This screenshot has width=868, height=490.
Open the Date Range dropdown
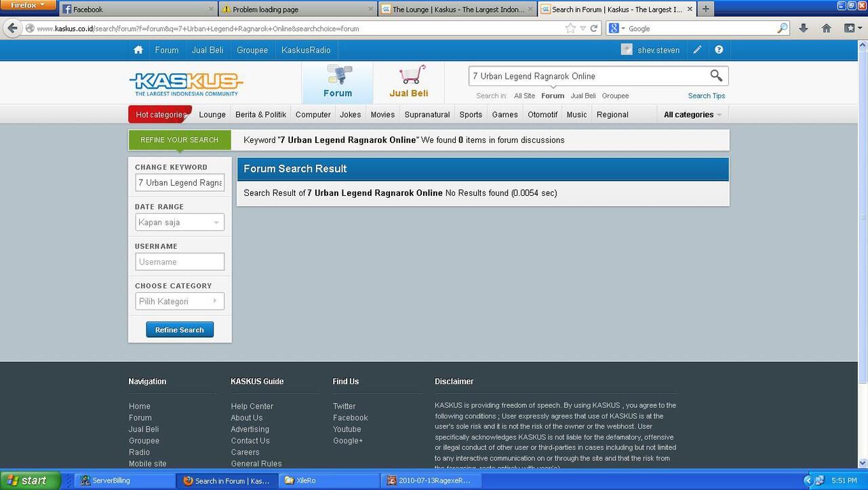coord(180,222)
